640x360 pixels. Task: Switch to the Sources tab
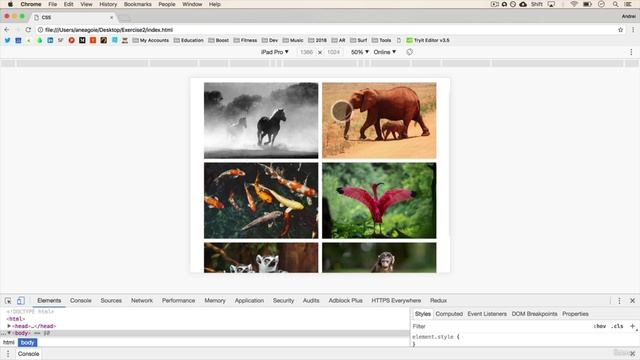point(111,300)
